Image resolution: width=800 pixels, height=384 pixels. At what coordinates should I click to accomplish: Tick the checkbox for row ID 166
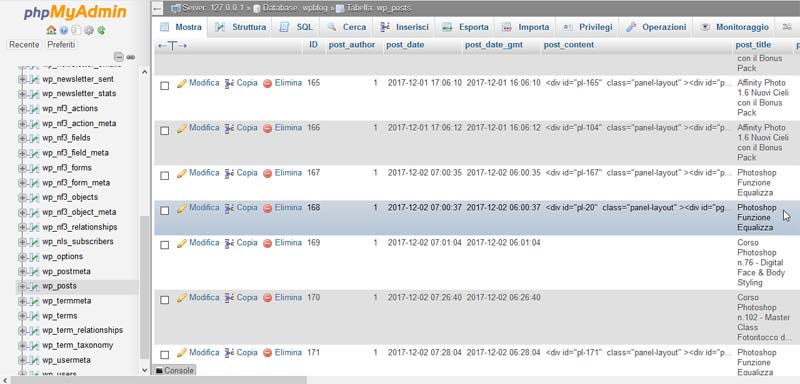pyautogui.click(x=165, y=131)
